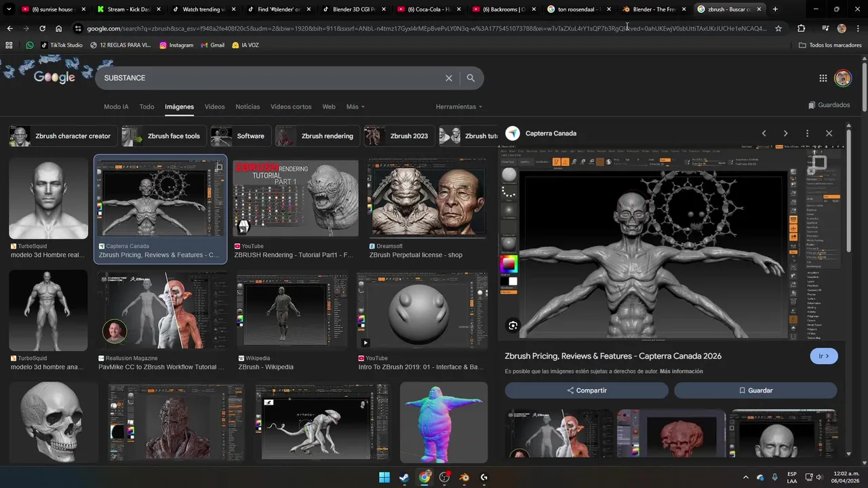Image resolution: width=868 pixels, height=488 pixels.
Task: Open the TikTok Studio bookmark
Action: [x=62, y=45]
